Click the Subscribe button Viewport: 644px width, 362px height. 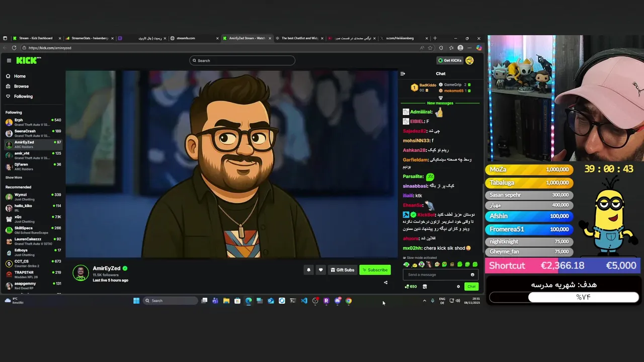(375, 270)
